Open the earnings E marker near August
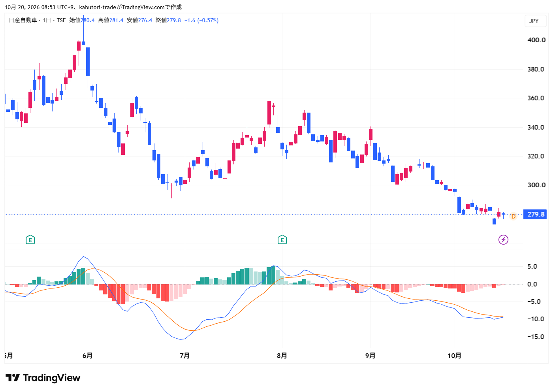 (x=282, y=239)
